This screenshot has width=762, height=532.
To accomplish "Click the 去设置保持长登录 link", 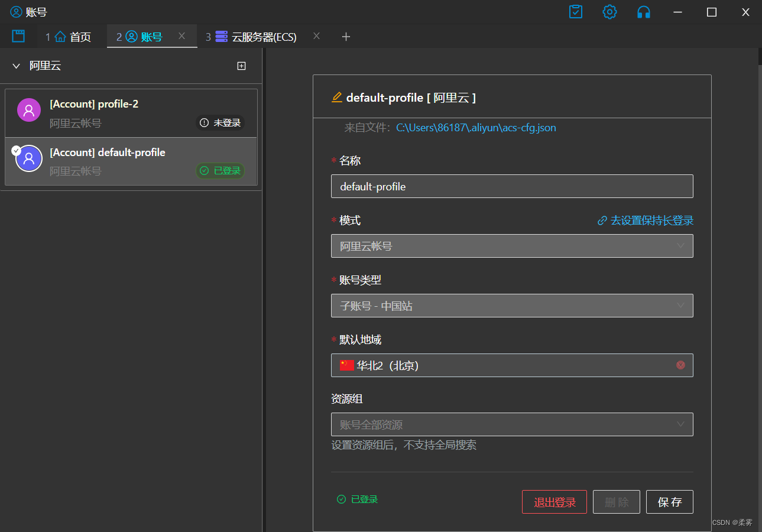I will pos(646,220).
